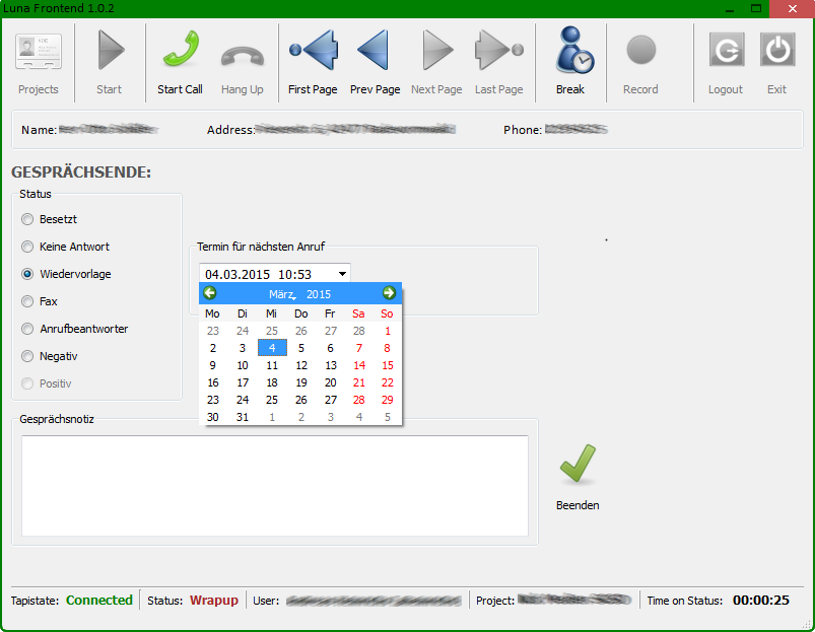The width and height of the screenshot is (815, 632).
Task: Go to previous month in calendar
Action: pyautogui.click(x=210, y=293)
